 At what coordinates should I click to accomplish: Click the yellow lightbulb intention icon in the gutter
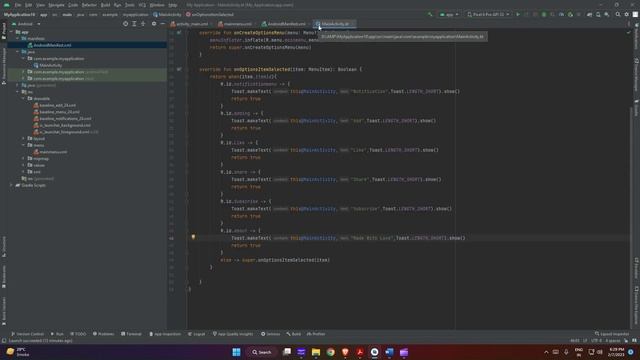pos(193,237)
